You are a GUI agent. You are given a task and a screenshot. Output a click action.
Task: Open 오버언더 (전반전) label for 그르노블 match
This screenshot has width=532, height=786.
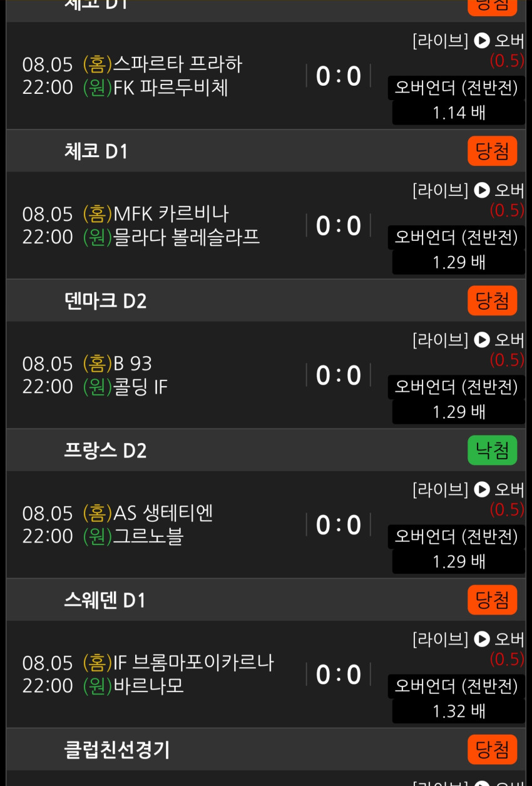pos(456,536)
